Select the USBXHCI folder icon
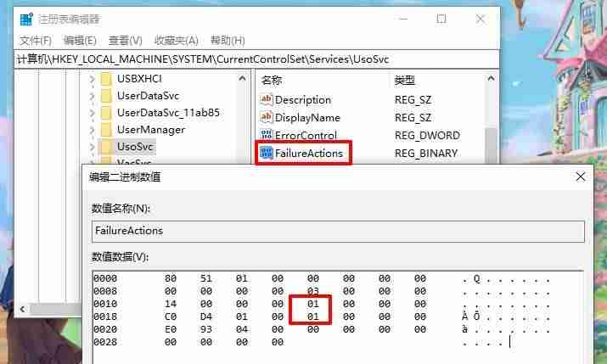Screen dimensions: 607x364 point(105,79)
